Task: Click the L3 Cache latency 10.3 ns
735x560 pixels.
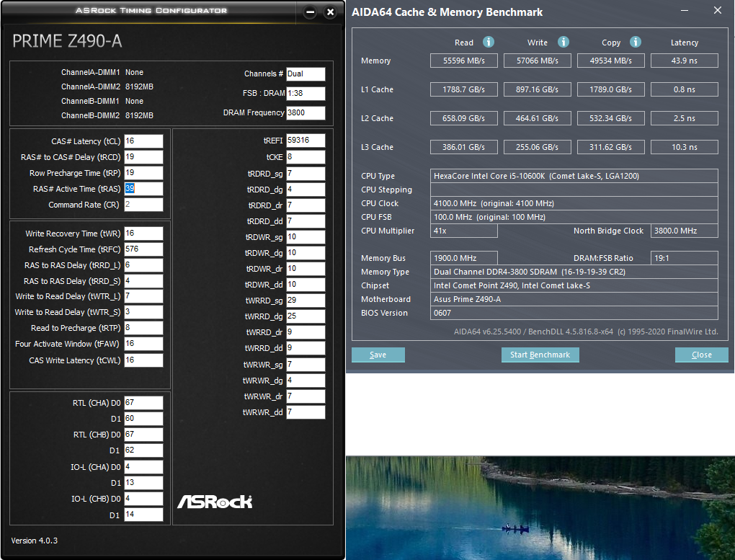Action: [685, 147]
